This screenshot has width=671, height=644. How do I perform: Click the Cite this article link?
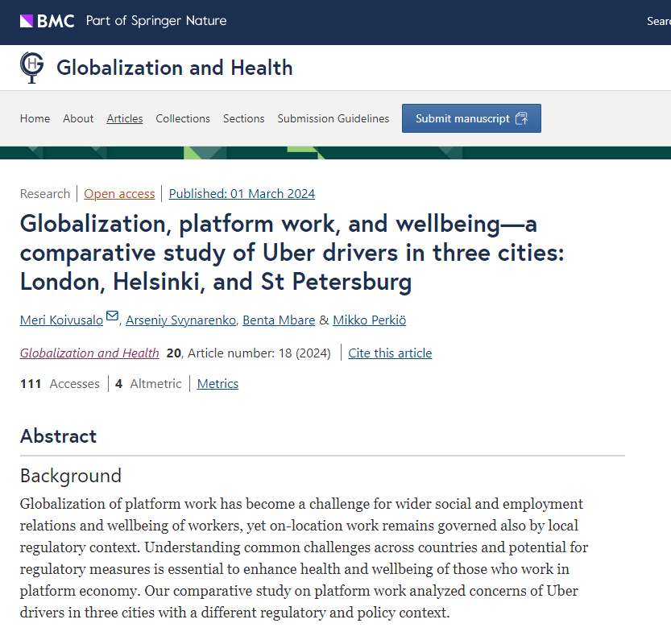(390, 353)
